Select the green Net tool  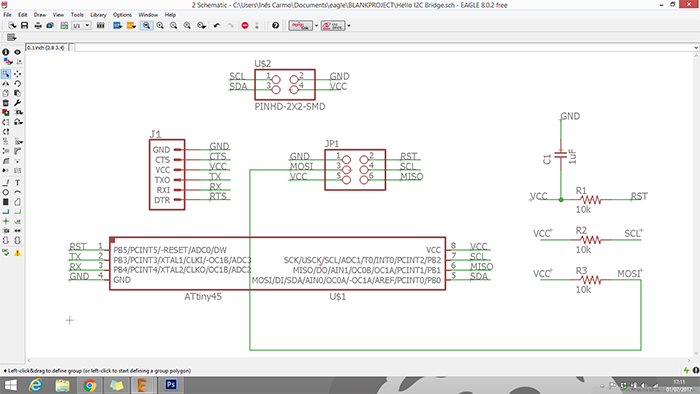[17, 212]
